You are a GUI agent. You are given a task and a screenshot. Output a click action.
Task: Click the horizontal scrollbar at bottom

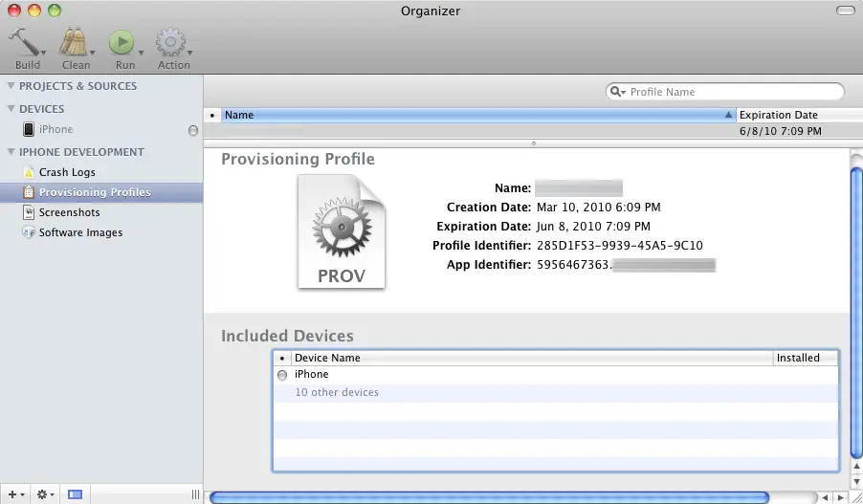tap(488, 497)
